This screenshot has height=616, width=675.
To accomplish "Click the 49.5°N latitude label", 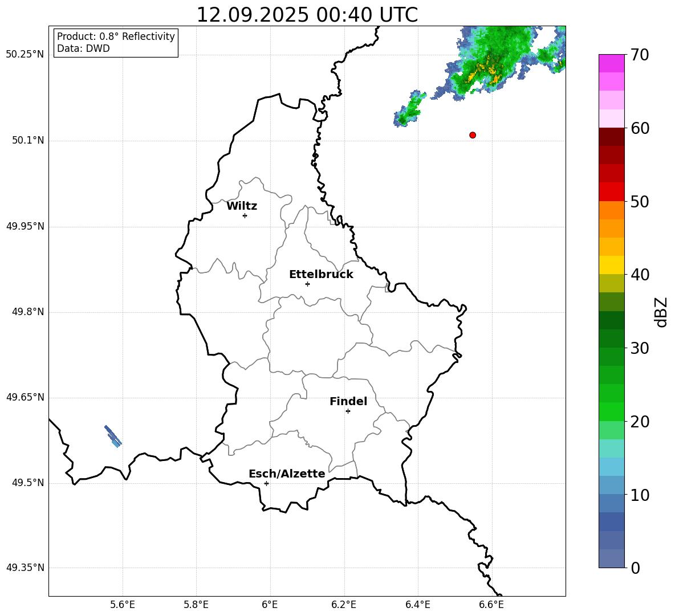I will (x=28, y=483).
